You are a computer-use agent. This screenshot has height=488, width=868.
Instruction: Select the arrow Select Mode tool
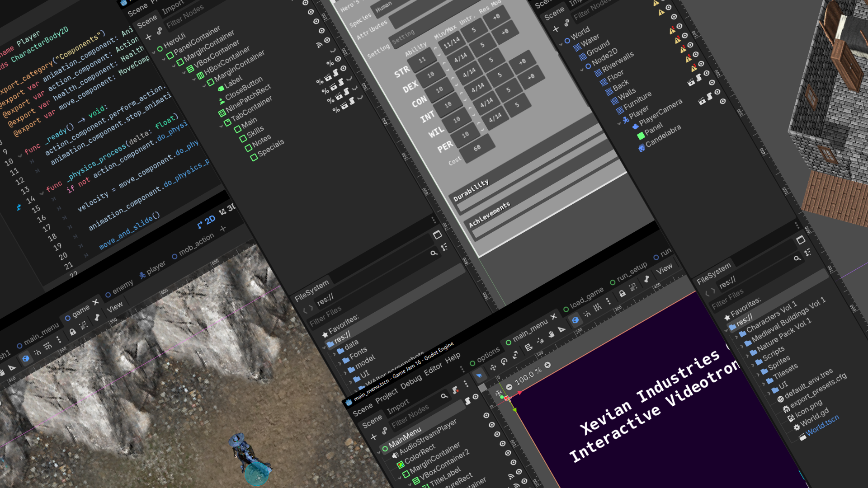[x=479, y=375]
